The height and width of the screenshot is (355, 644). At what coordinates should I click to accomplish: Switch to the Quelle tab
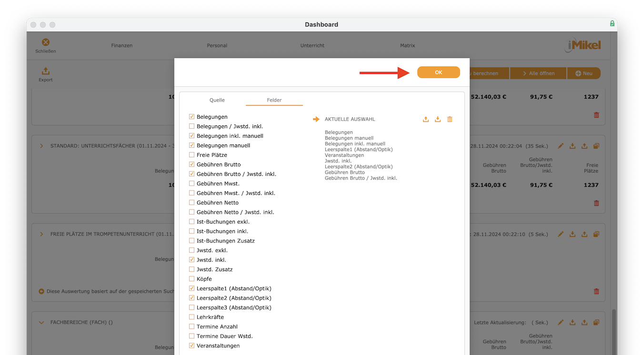point(217,100)
